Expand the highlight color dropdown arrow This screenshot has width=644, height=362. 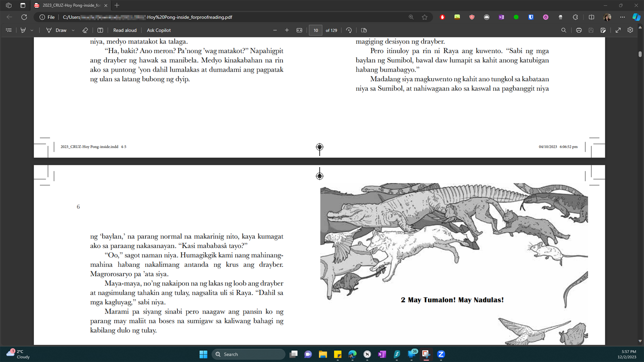pyautogui.click(x=32, y=30)
